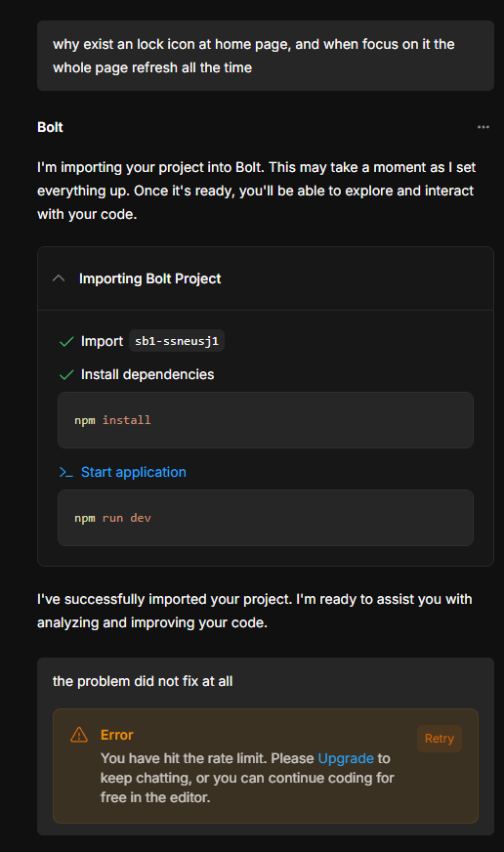Select the Import step label

(x=103, y=341)
